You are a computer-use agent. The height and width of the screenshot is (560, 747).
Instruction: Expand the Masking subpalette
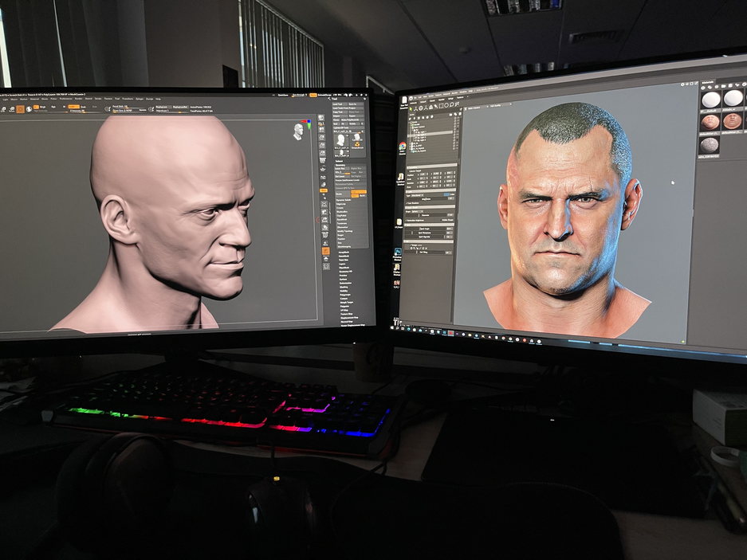tap(344, 287)
